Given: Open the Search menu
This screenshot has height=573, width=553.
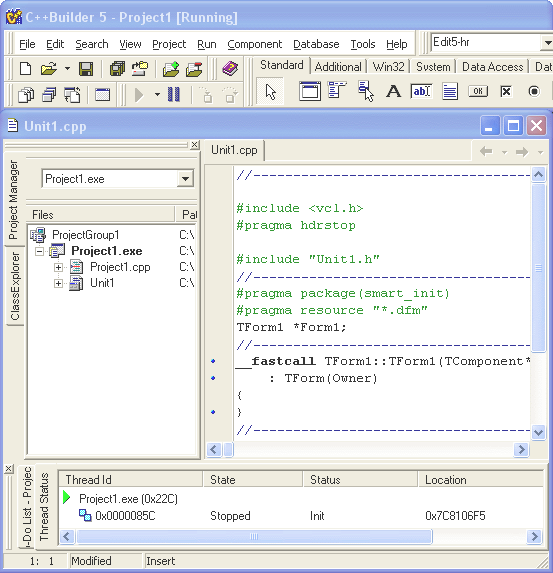Looking at the screenshot, I should click(92, 44).
